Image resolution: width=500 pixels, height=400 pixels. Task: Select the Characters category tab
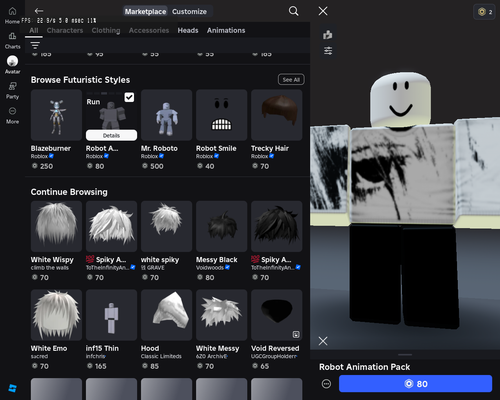click(x=65, y=30)
